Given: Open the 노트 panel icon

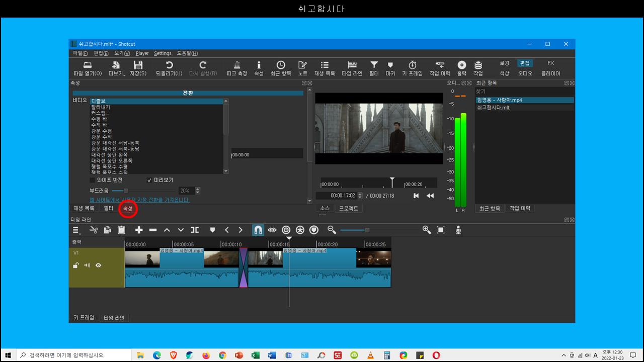Looking at the screenshot, I should click(x=302, y=69).
